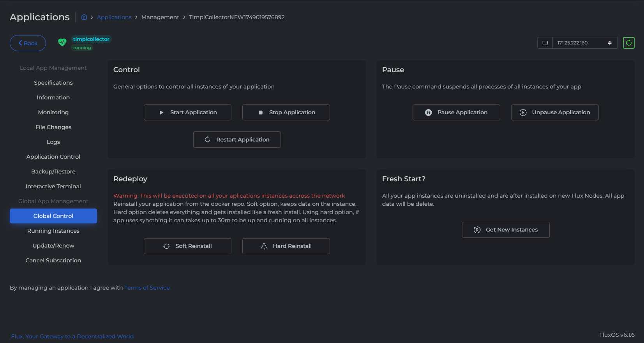The image size is (644, 343).
Task: Pause the application instances
Action: click(x=456, y=113)
